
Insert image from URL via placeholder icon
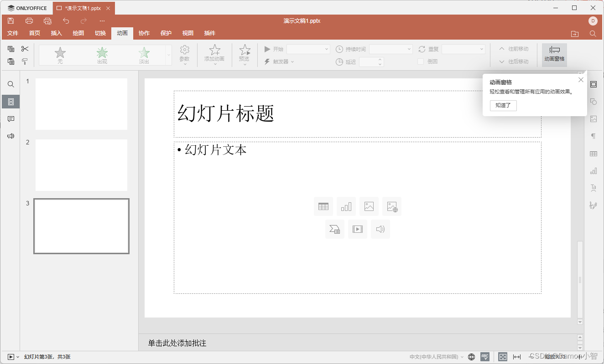[x=392, y=206]
